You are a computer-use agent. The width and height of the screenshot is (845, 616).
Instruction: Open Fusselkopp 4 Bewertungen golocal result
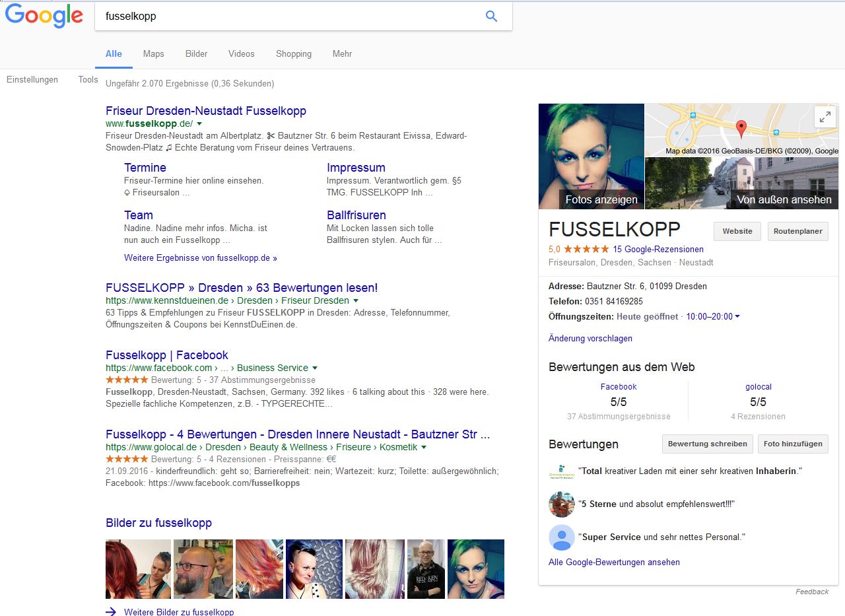click(x=298, y=435)
